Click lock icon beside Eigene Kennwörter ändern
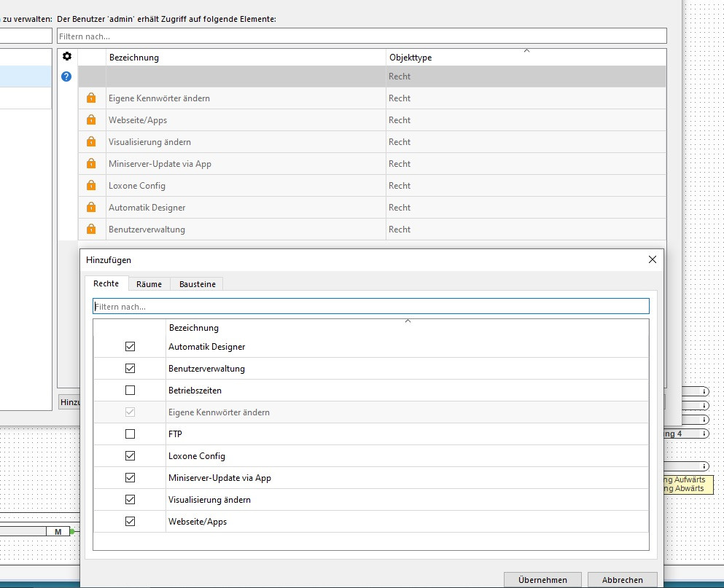The height and width of the screenshot is (588, 724). pyautogui.click(x=91, y=98)
